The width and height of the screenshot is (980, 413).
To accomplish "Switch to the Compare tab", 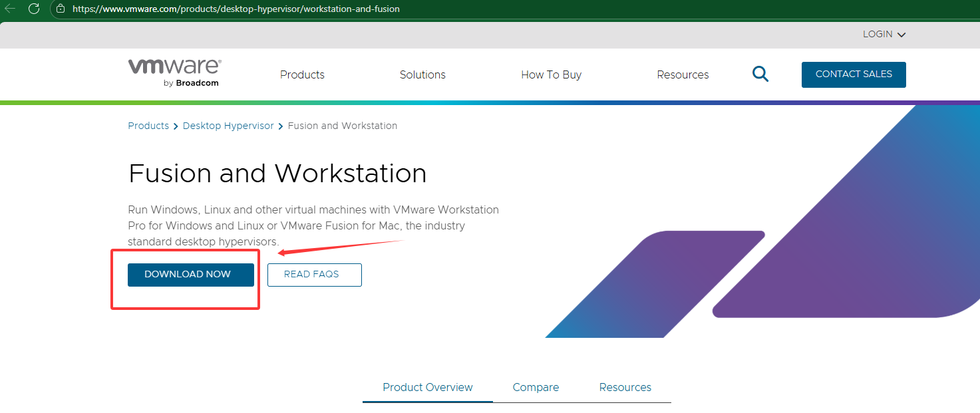I will click(536, 387).
